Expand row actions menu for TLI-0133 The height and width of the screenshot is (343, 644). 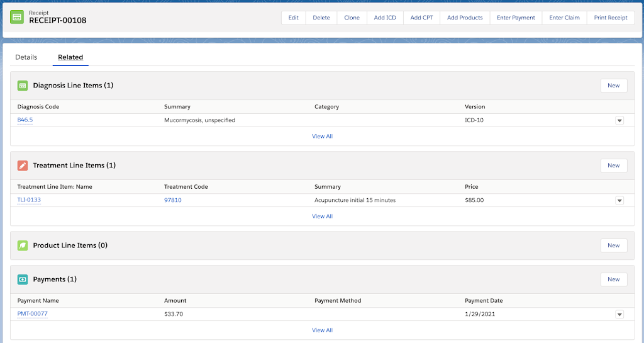[x=619, y=200]
